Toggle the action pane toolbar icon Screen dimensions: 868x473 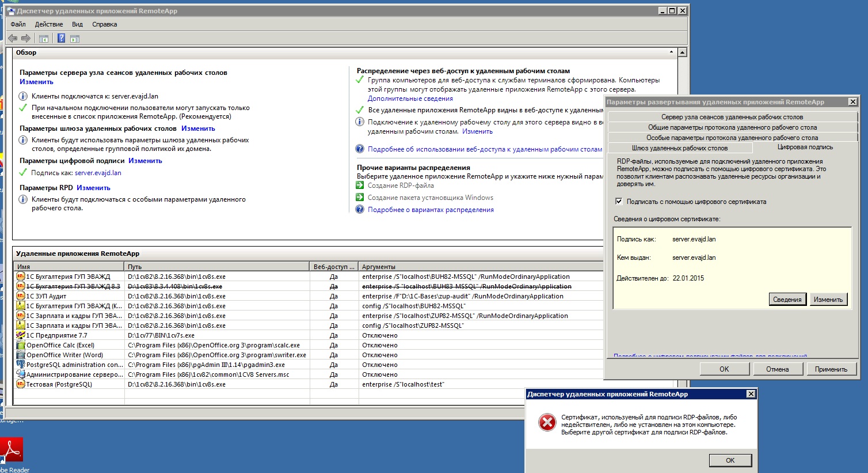tap(75, 39)
